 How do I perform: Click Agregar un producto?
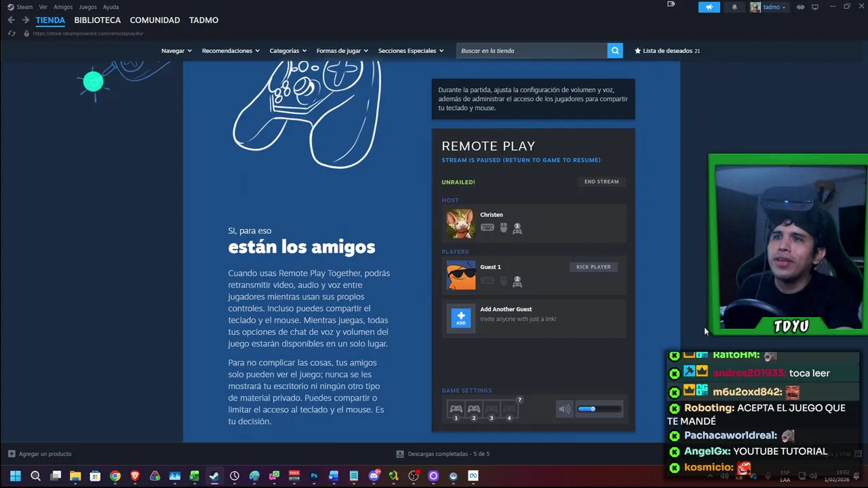pos(39,454)
